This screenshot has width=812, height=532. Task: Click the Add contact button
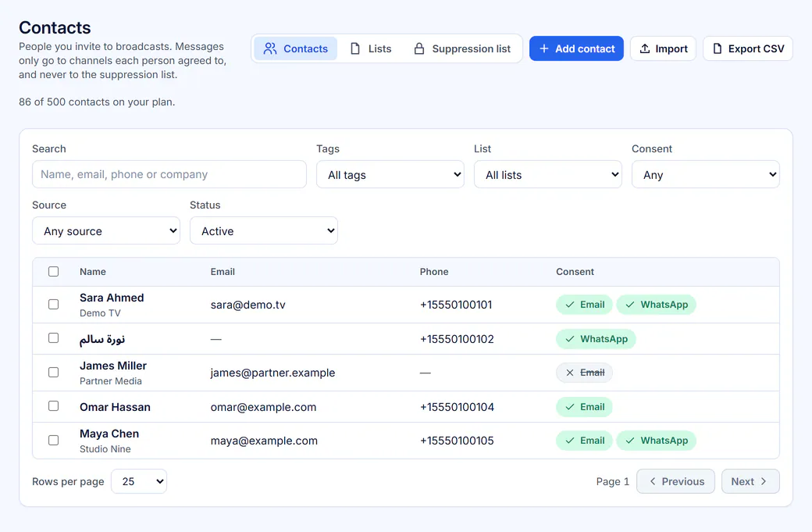576,48
